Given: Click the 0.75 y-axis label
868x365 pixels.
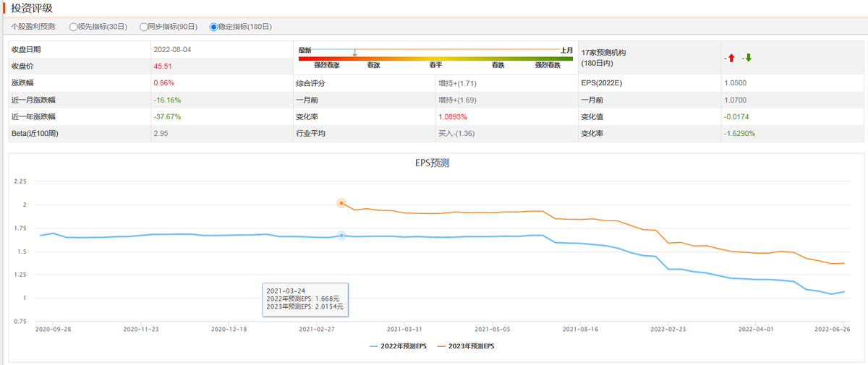Looking at the screenshot, I should pos(21,321).
